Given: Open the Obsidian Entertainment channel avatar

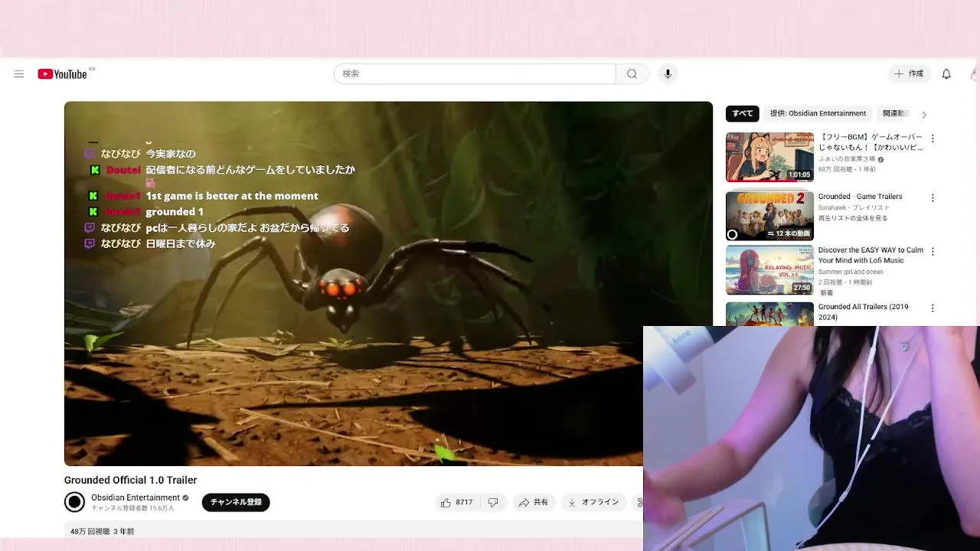Looking at the screenshot, I should (x=74, y=502).
